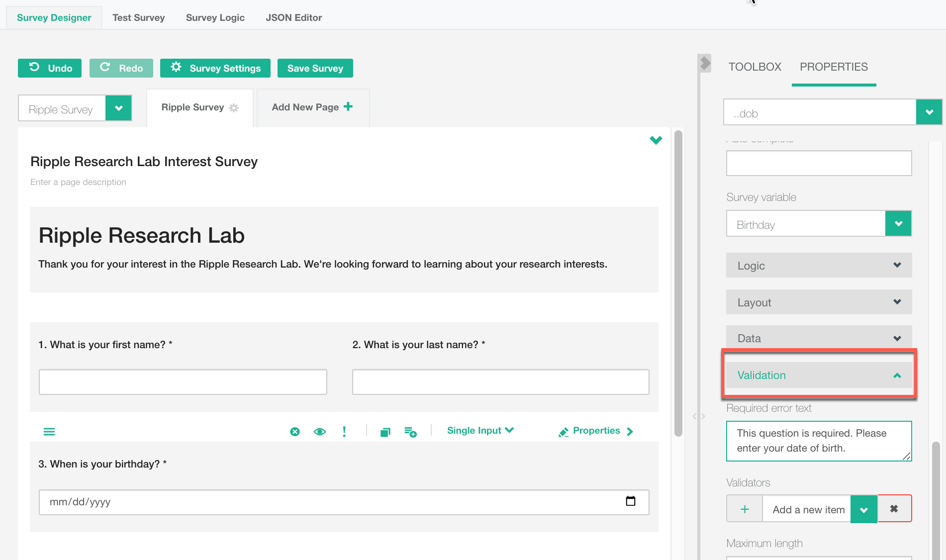Delete the birthday question using the remove icon
The height and width of the screenshot is (560, 946).
(295, 432)
